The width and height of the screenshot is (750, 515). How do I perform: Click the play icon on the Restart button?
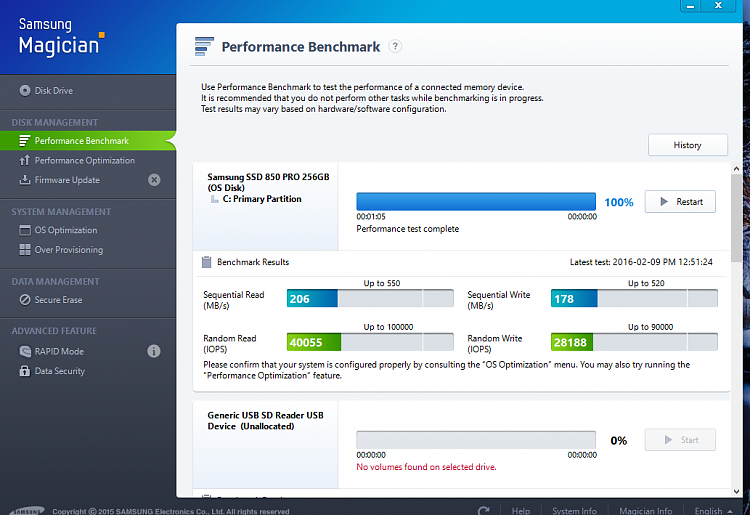click(x=664, y=202)
